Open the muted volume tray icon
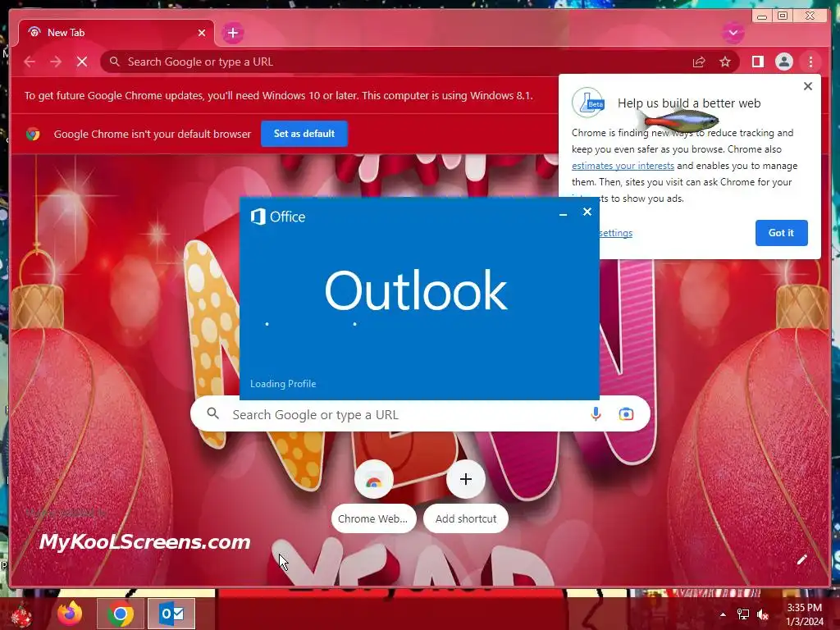 point(763,614)
